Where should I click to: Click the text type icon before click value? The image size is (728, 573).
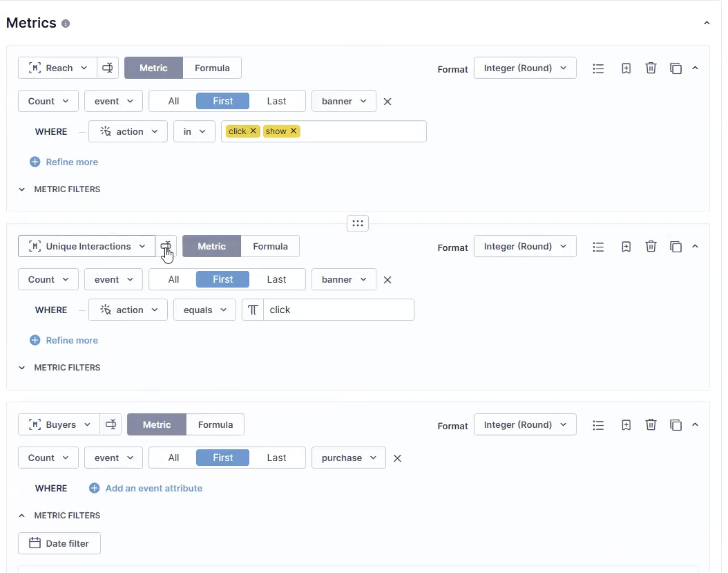pyautogui.click(x=253, y=310)
